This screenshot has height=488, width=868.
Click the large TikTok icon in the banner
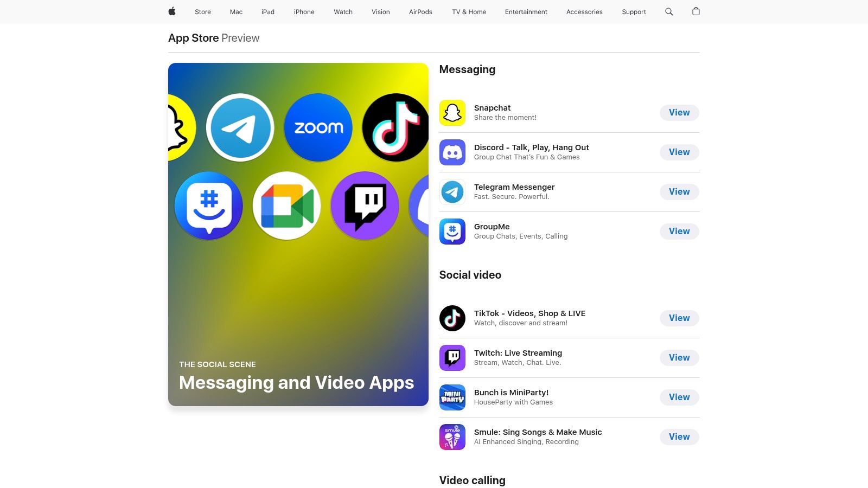pyautogui.click(x=395, y=127)
